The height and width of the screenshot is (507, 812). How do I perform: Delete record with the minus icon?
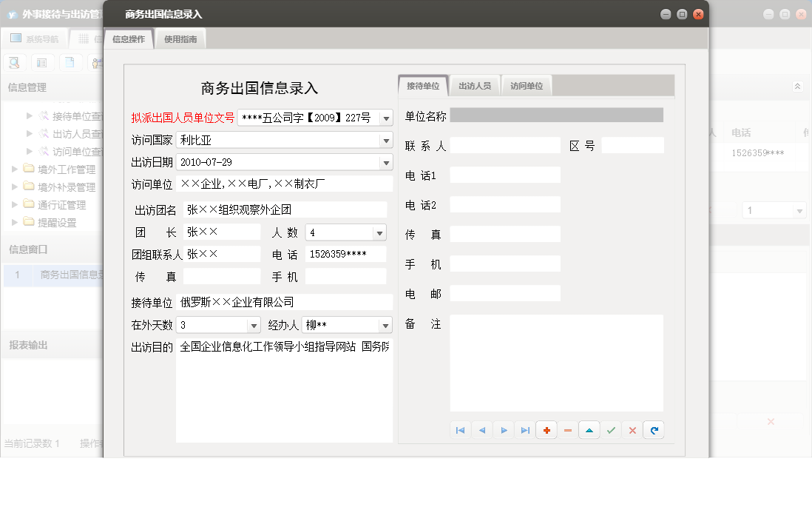568,430
